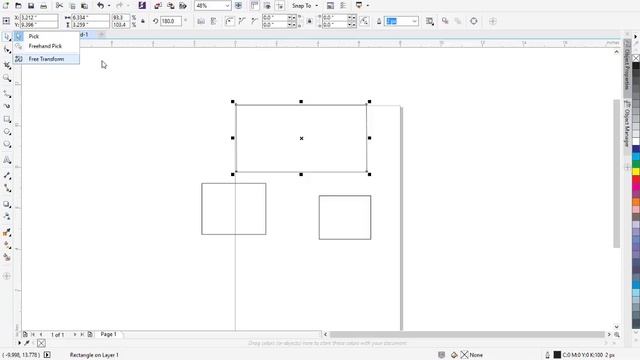Edit the object width field 6.334

click(x=90, y=18)
